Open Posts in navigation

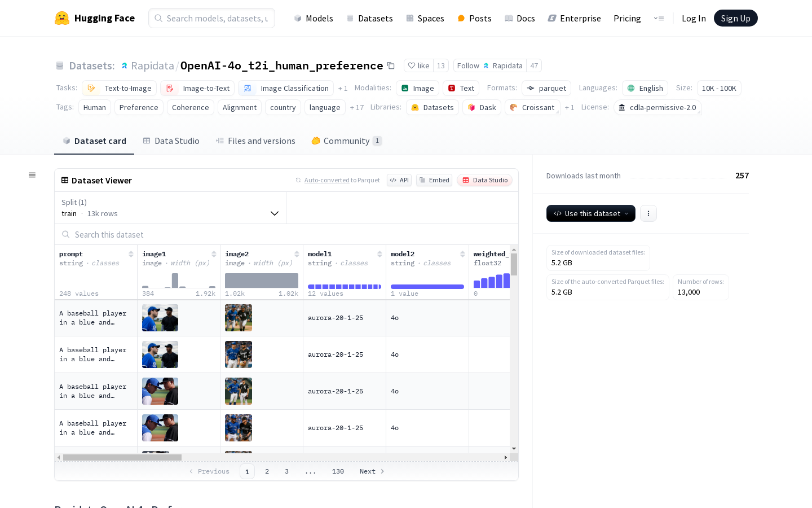pyautogui.click(x=474, y=18)
